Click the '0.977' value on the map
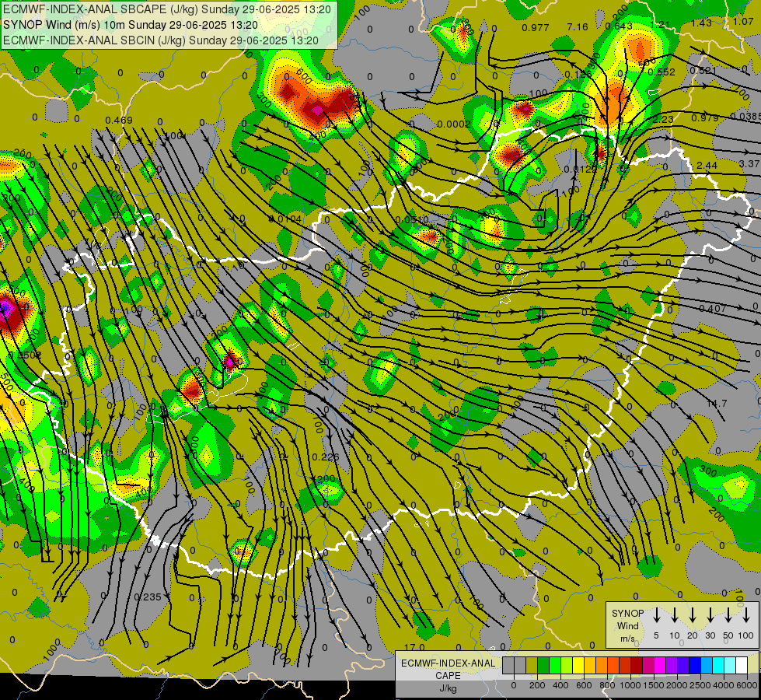 536,28
